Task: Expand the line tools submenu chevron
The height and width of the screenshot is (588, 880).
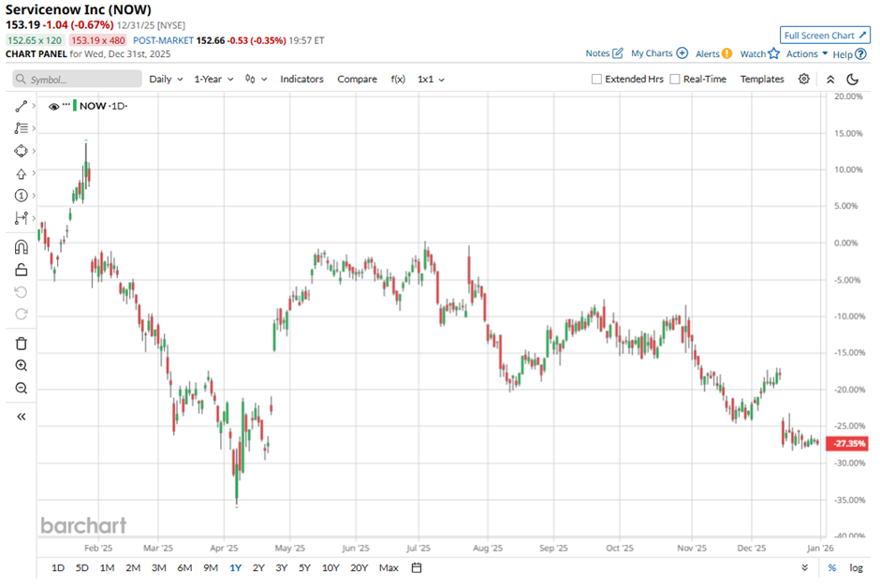Action: coord(35,106)
